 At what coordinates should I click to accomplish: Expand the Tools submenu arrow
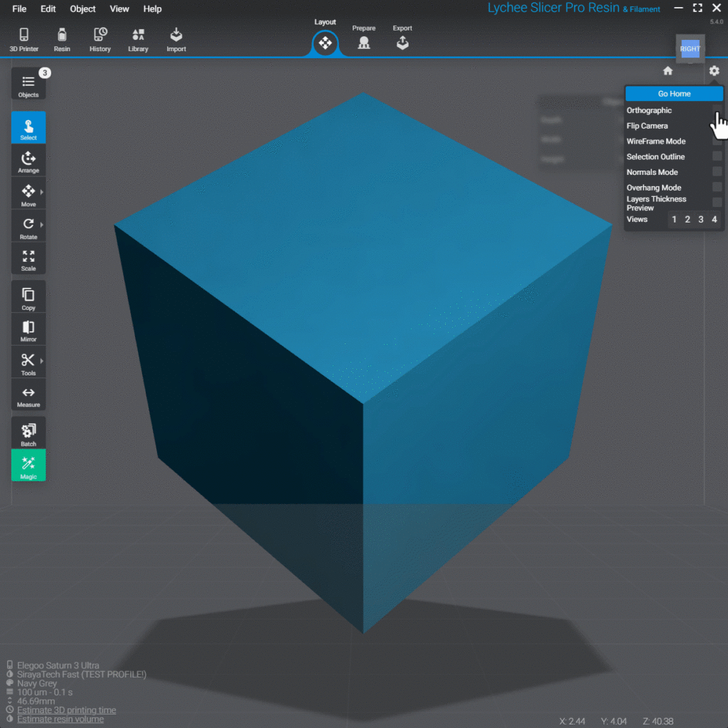(x=42, y=360)
